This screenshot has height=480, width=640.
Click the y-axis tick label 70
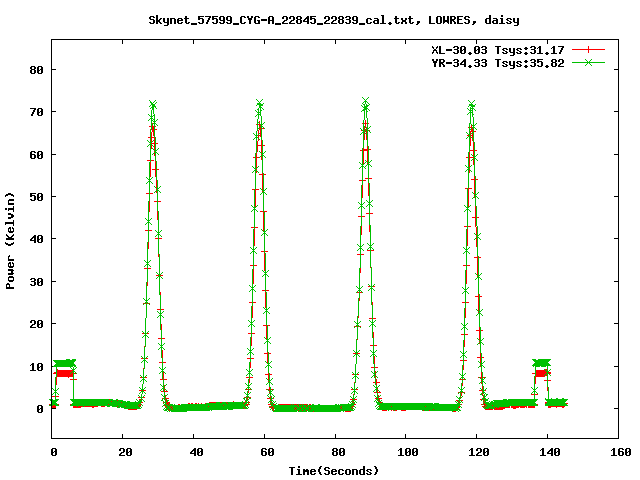pos(36,112)
